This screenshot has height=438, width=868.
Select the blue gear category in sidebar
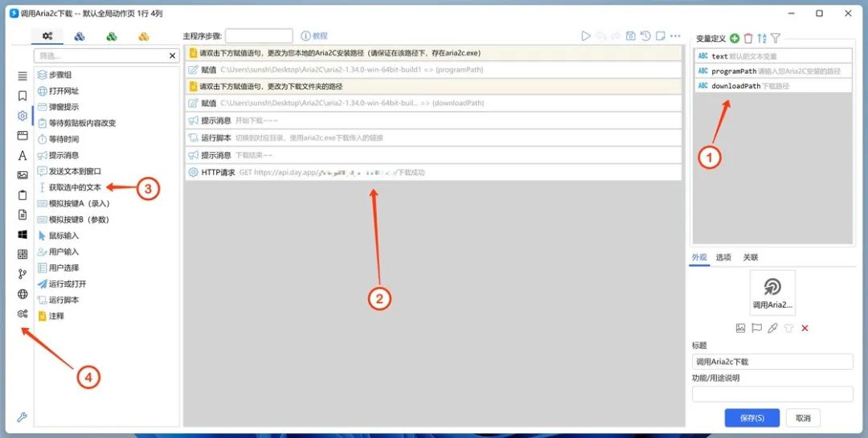coord(23,116)
